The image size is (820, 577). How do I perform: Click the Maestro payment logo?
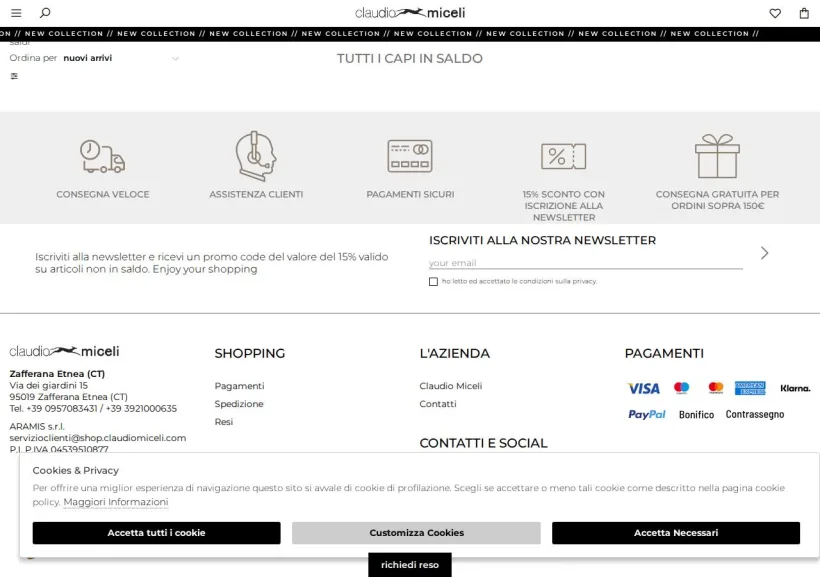[681, 388]
